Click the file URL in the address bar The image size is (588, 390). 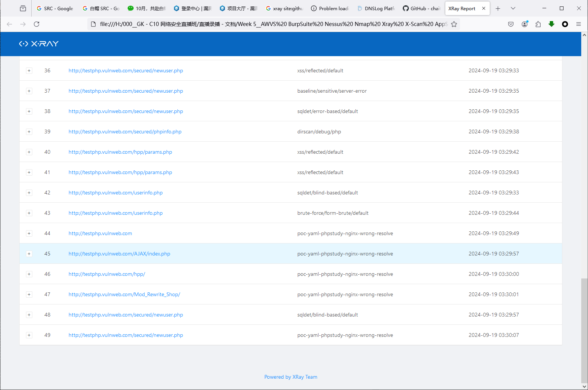[x=274, y=24]
